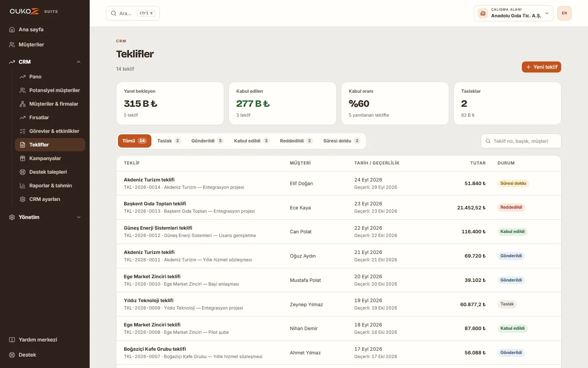Click amount 56.088 ₺ in Boğaziçi row
This screenshot has height=368, width=588.
[475, 353]
